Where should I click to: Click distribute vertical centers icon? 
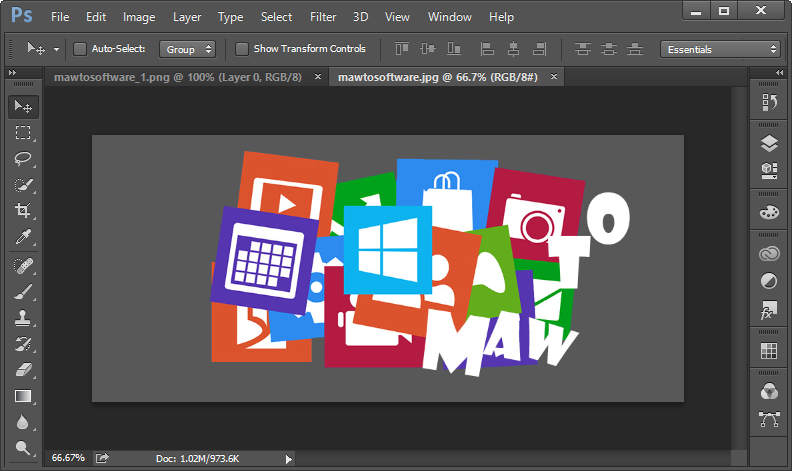(609, 49)
